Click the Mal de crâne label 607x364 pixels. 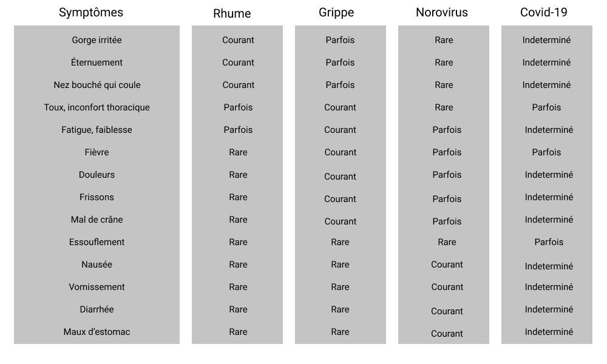point(97,220)
